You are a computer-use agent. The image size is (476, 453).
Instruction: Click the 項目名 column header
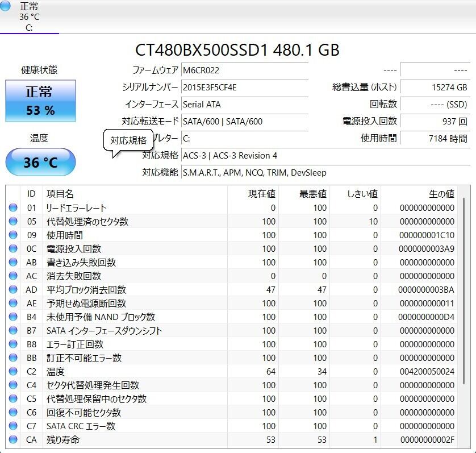pyautogui.click(x=60, y=194)
